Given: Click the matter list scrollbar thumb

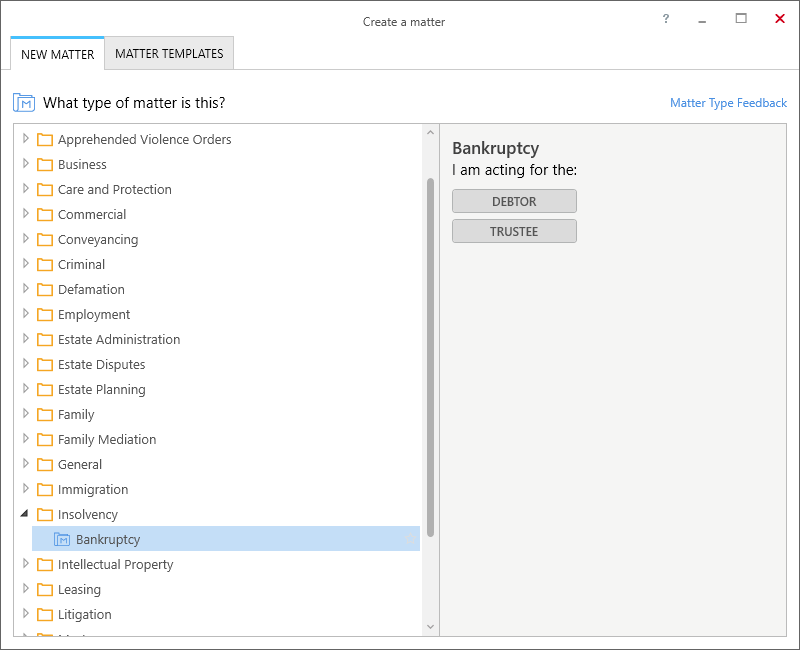Looking at the screenshot, I should coord(430,357).
